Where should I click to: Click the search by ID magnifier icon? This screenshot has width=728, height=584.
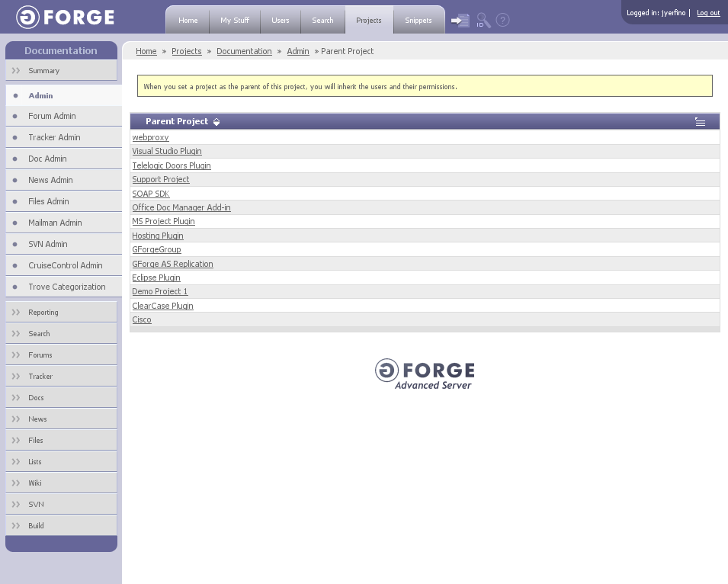tap(483, 21)
